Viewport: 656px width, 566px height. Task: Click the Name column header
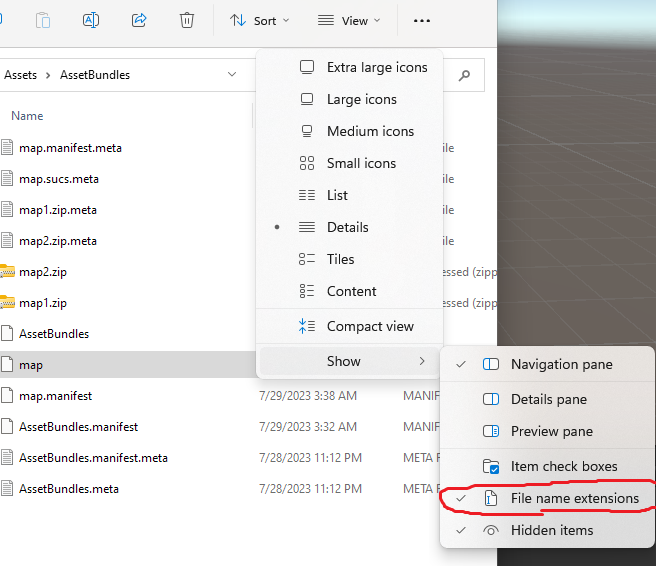(27, 116)
